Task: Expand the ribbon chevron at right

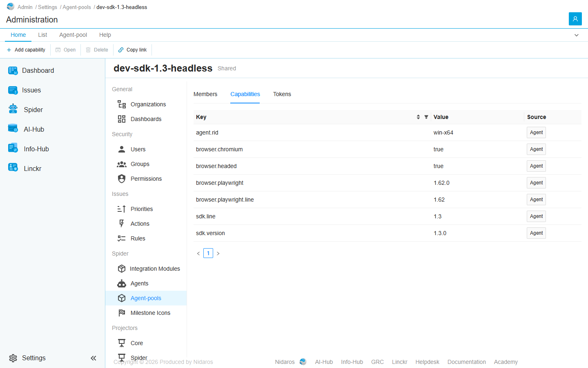Action: click(577, 35)
